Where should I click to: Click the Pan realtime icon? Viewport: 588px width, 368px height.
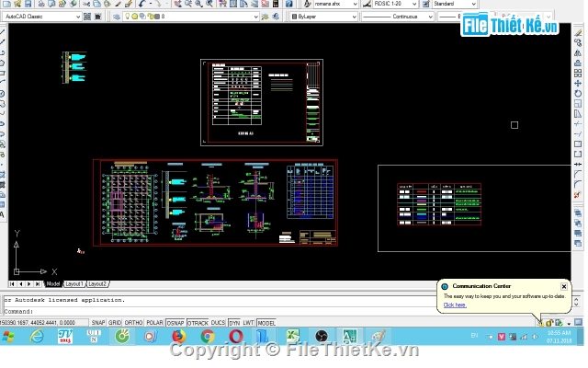[177, 4]
